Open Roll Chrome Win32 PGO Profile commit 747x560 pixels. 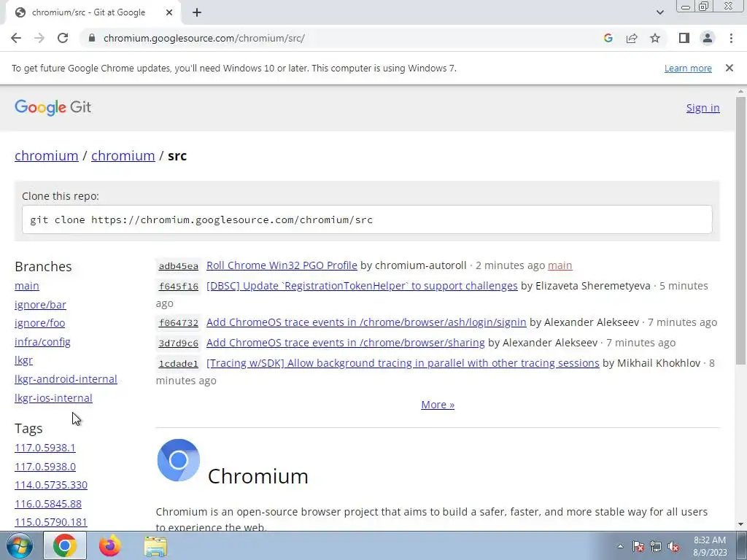coord(282,265)
